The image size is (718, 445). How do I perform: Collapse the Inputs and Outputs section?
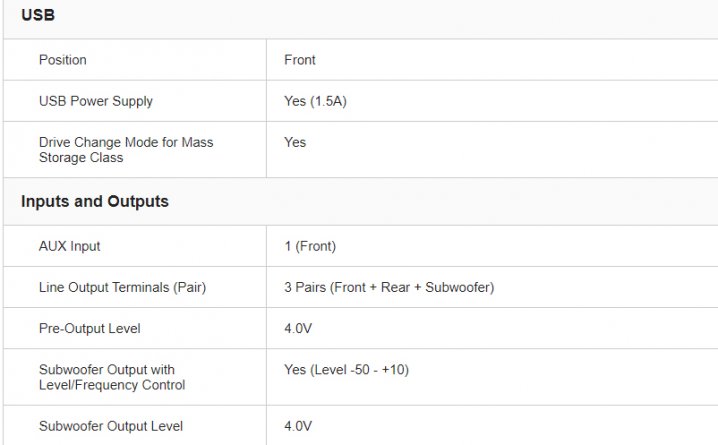(95, 201)
